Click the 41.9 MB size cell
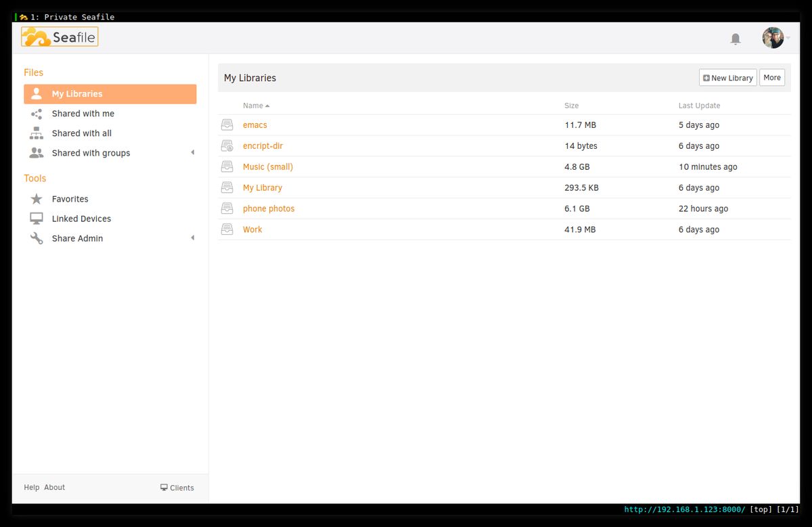The image size is (812, 527). click(581, 230)
